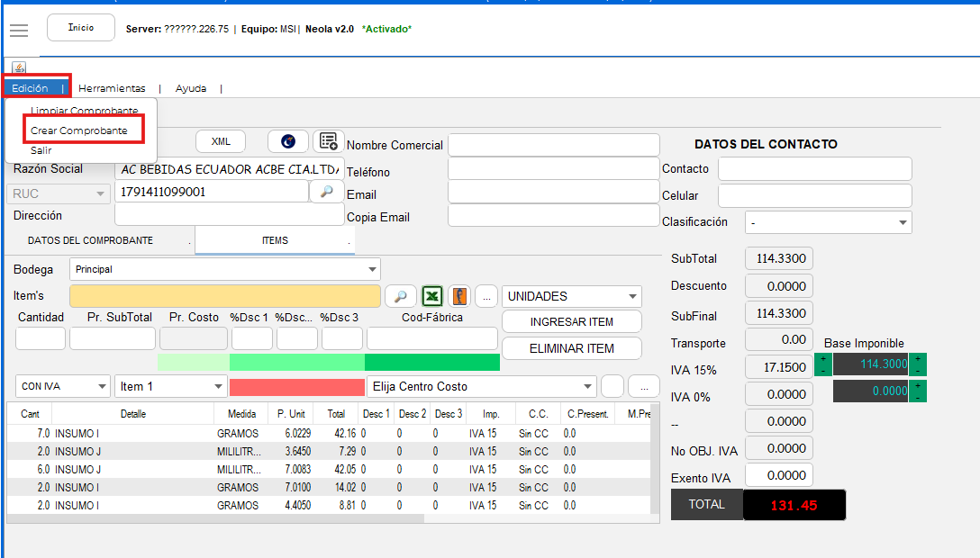Open the hamburger menu icon
Image resolution: width=980 pixels, height=558 pixels.
[19, 30]
